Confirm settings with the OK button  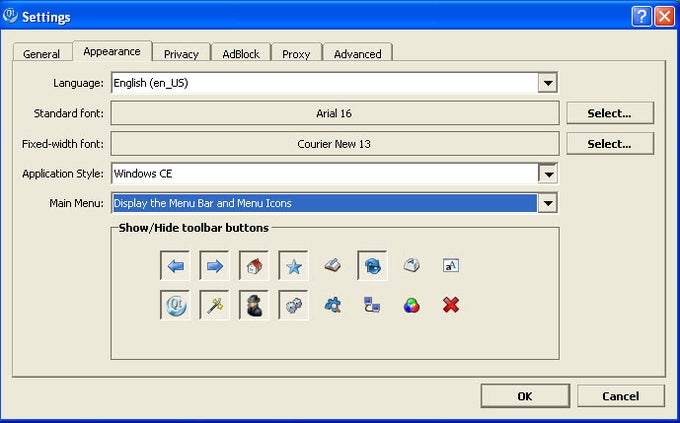pyautogui.click(x=525, y=396)
